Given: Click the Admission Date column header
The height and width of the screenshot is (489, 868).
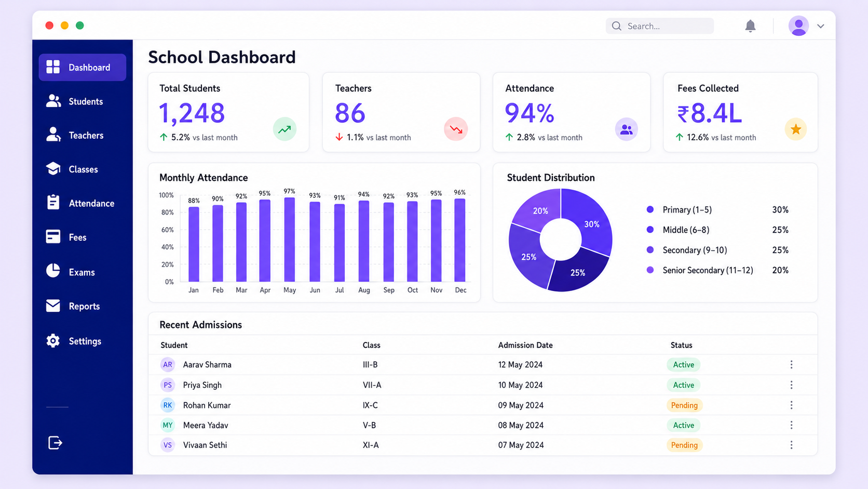Looking at the screenshot, I should click(x=525, y=345).
